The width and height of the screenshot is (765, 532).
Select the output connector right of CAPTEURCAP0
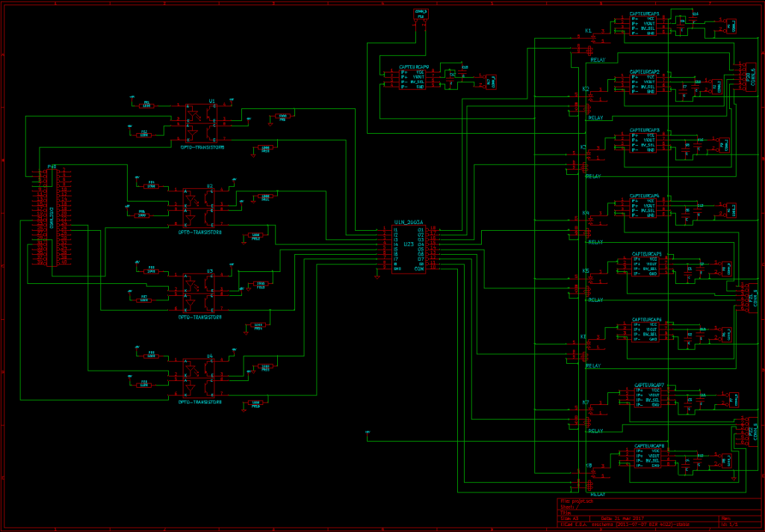click(x=492, y=81)
